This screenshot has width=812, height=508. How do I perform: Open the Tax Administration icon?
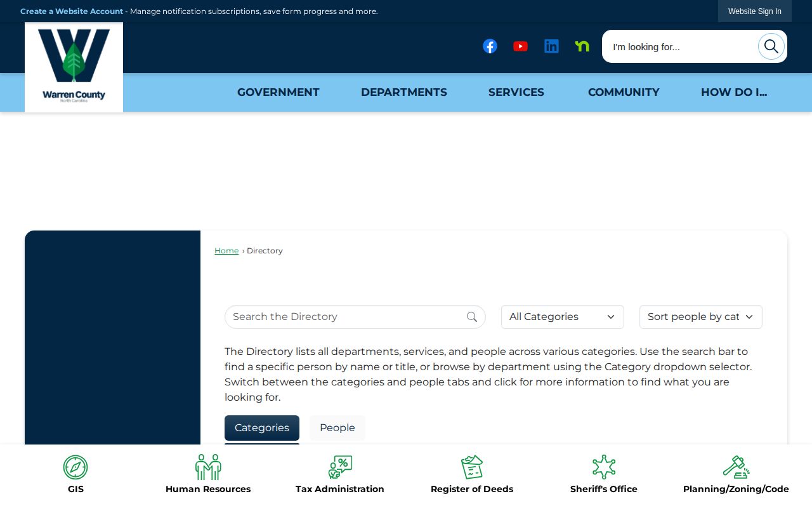340,467
